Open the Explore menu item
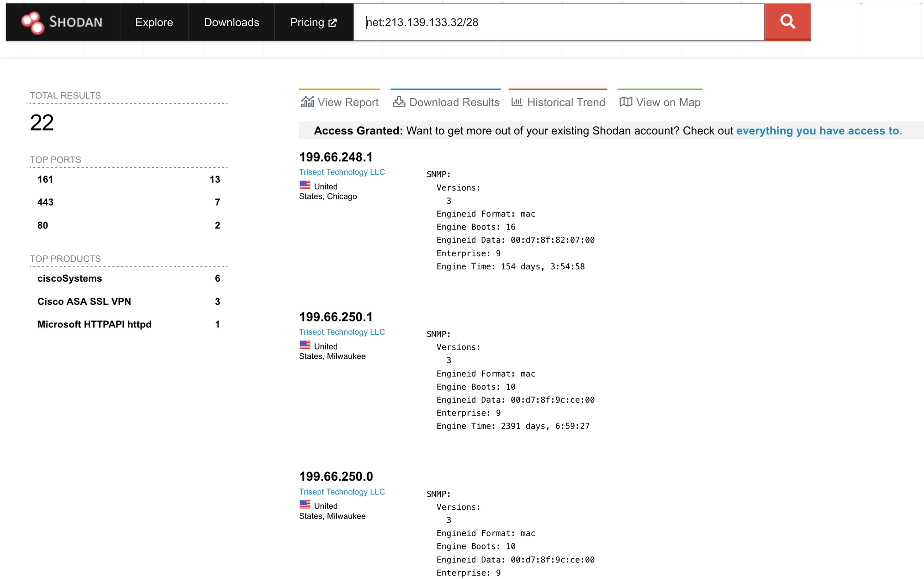Screen dimensions: 924x579 pyautogui.click(x=154, y=22)
